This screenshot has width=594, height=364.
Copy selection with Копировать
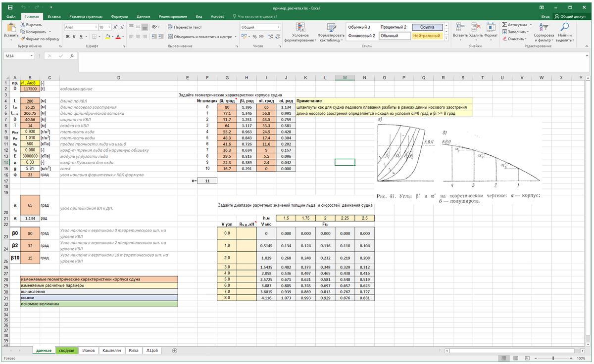pyautogui.click(x=33, y=31)
